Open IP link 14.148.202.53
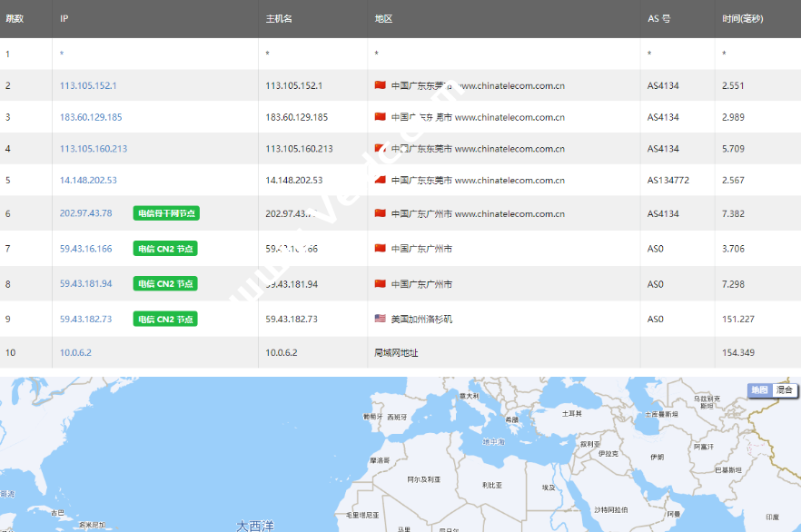The width and height of the screenshot is (801, 532). point(89,181)
